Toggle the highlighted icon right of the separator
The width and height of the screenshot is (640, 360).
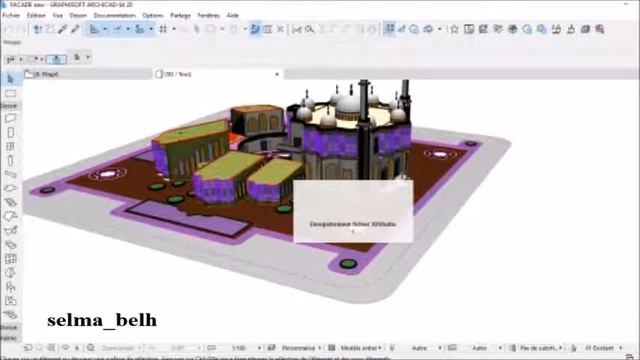(x=389, y=29)
